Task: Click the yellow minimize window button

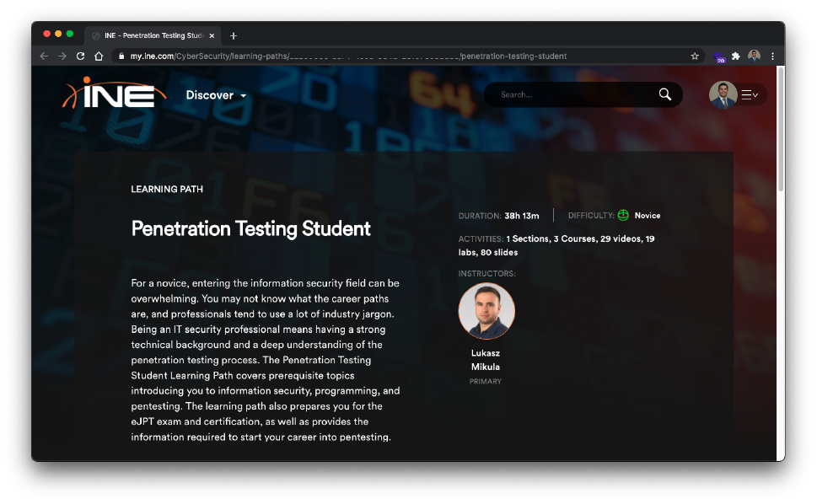Action: point(58,34)
